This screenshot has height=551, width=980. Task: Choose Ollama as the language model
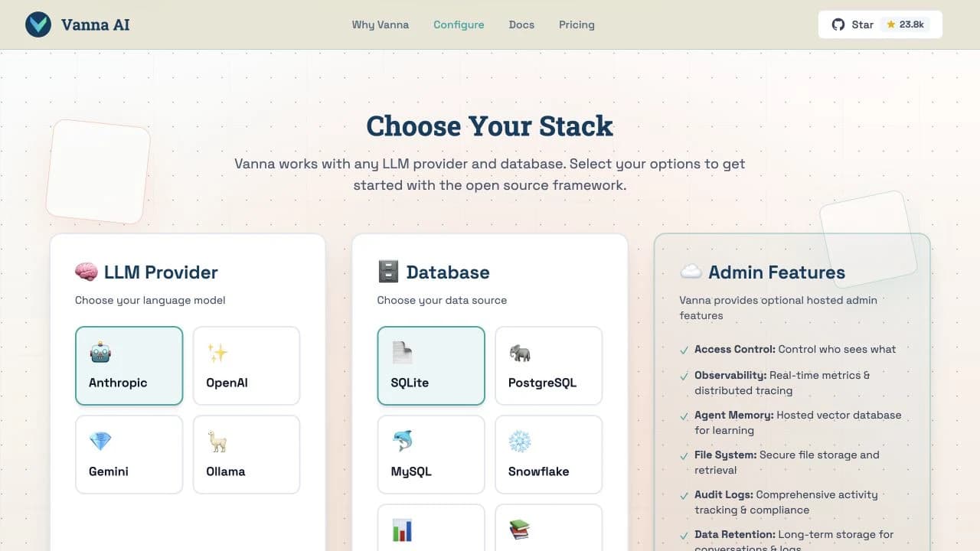tap(247, 455)
